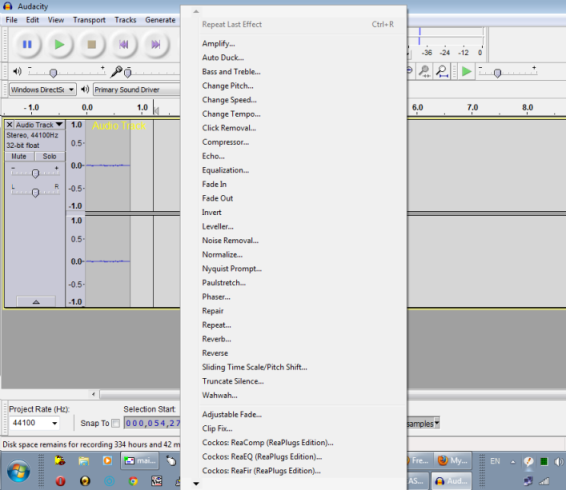
Task: Open the View menu
Action: click(x=56, y=20)
